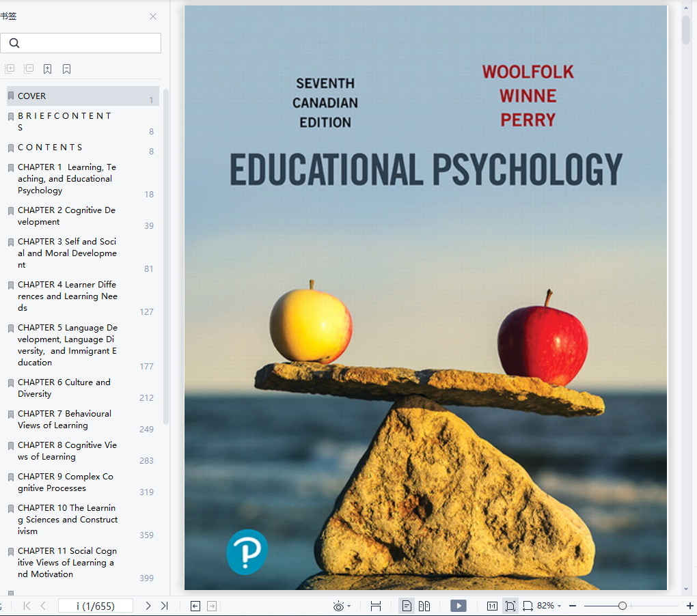Click the bookmarks panel scrollbar
697x616 pixels.
coord(166,257)
